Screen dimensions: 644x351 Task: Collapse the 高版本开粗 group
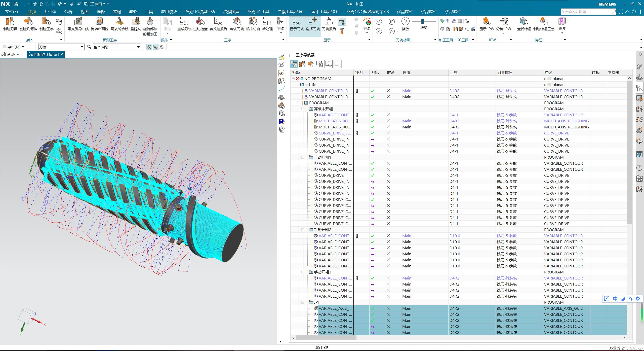(303, 109)
